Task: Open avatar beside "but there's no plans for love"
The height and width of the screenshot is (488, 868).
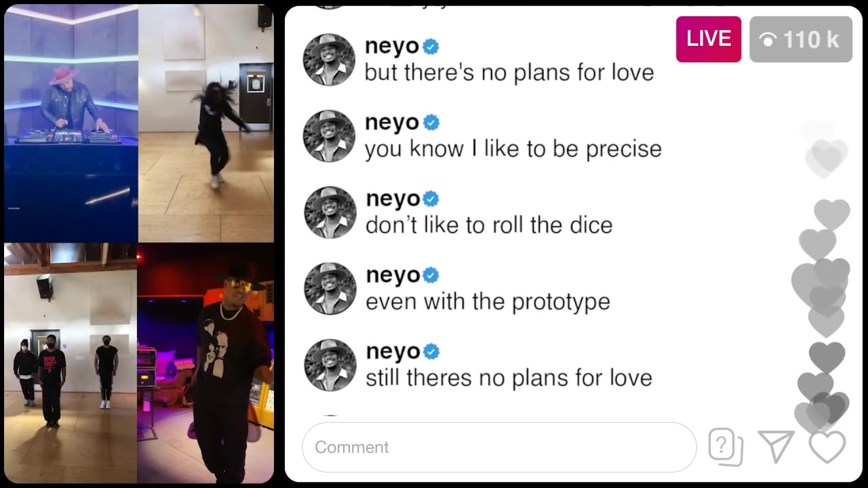Action: coord(329,60)
